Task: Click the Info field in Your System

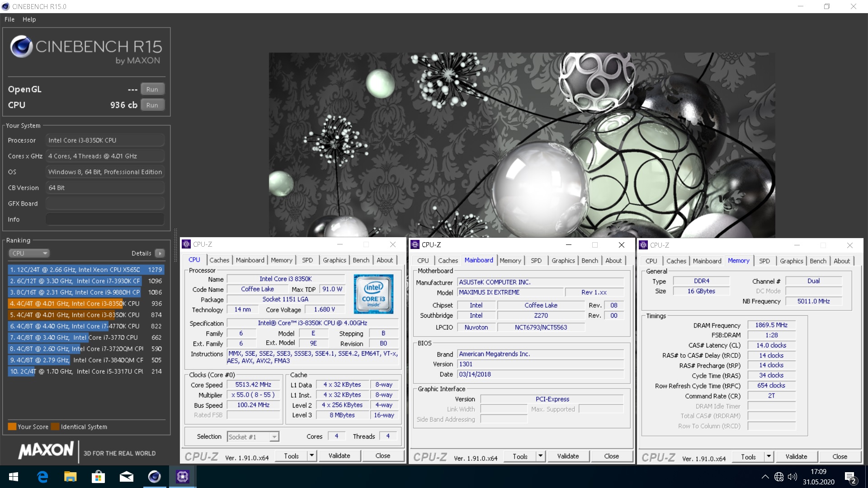Action: click(x=105, y=219)
